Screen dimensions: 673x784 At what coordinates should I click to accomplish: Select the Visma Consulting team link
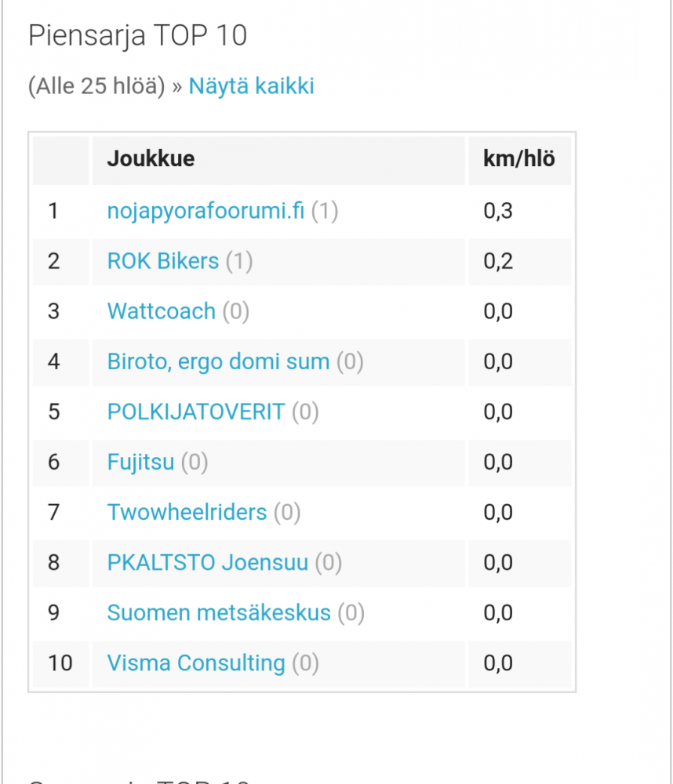click(196, 663)
